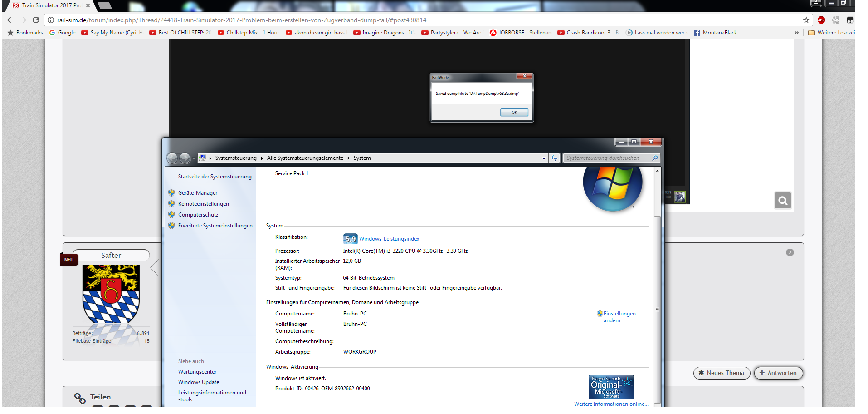Open the profile of user Safter
The height and width of the screenshot is (414, 868).
[x=111, y=256]
